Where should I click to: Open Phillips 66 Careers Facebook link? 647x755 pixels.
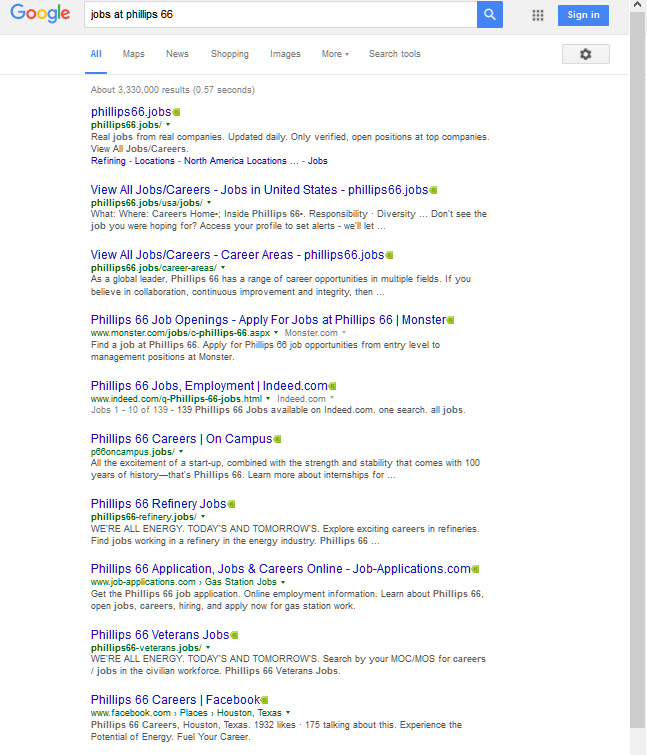(x=175, y=700)
